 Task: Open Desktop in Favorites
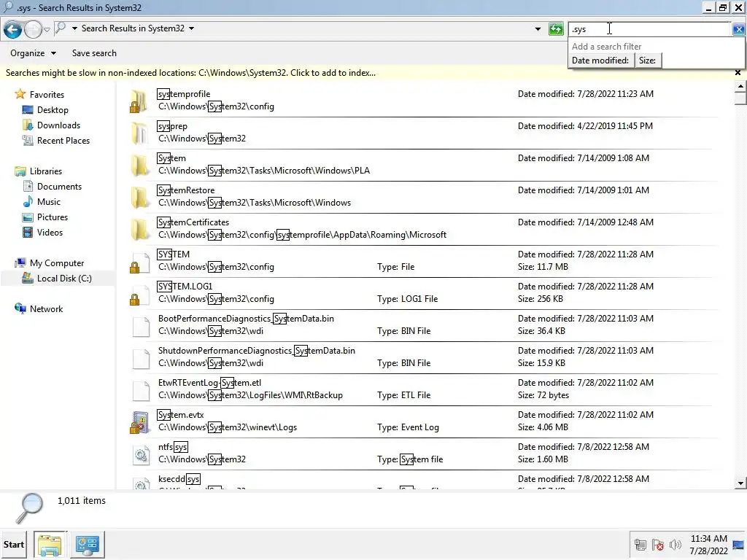(x=53, y=110)
